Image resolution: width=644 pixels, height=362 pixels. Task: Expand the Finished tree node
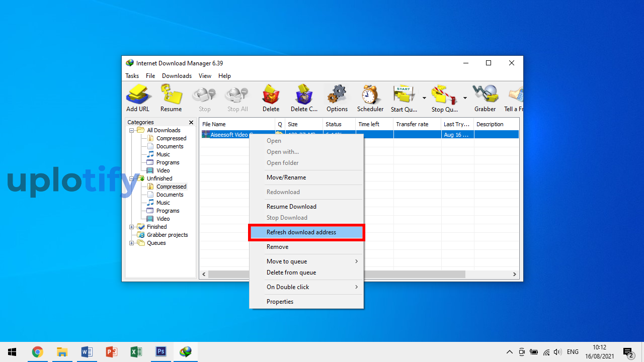(132, 227)
